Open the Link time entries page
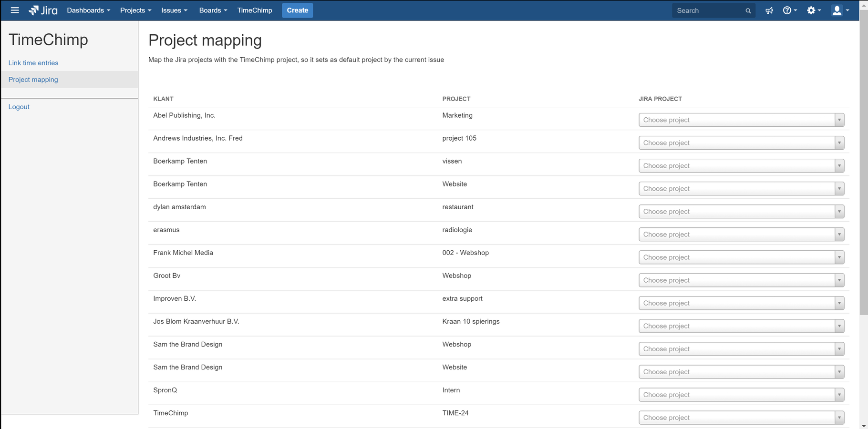 coord(33,63)
